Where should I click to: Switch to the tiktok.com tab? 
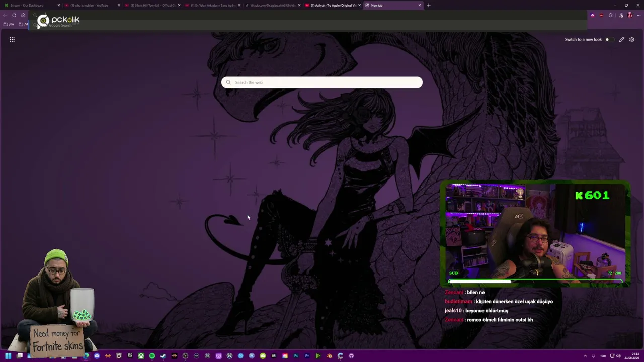tap(272, 5)
